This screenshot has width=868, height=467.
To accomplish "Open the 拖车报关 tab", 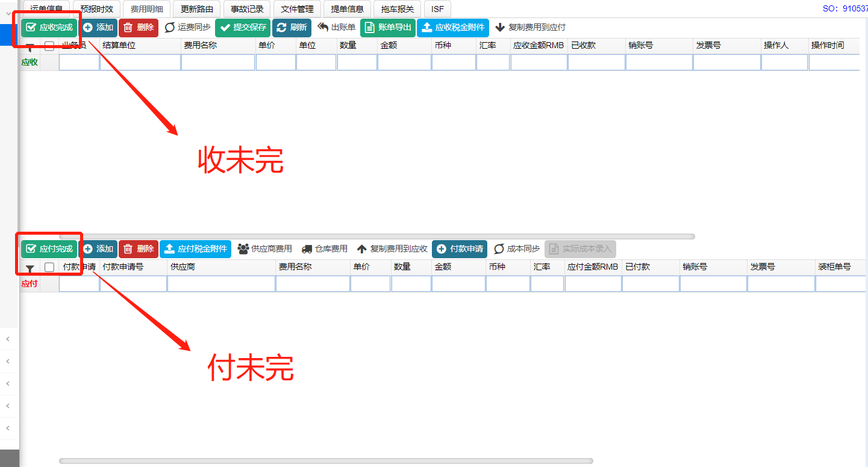I will [x=398, y=9].
